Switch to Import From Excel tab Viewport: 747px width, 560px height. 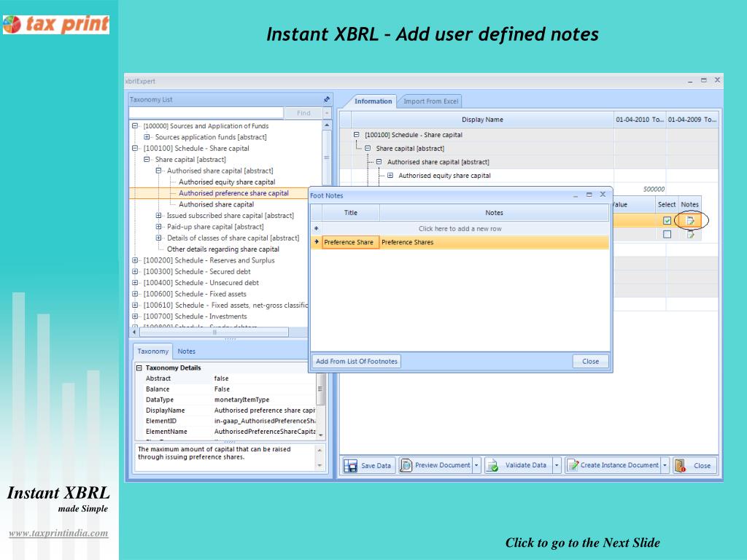point(430,101)
